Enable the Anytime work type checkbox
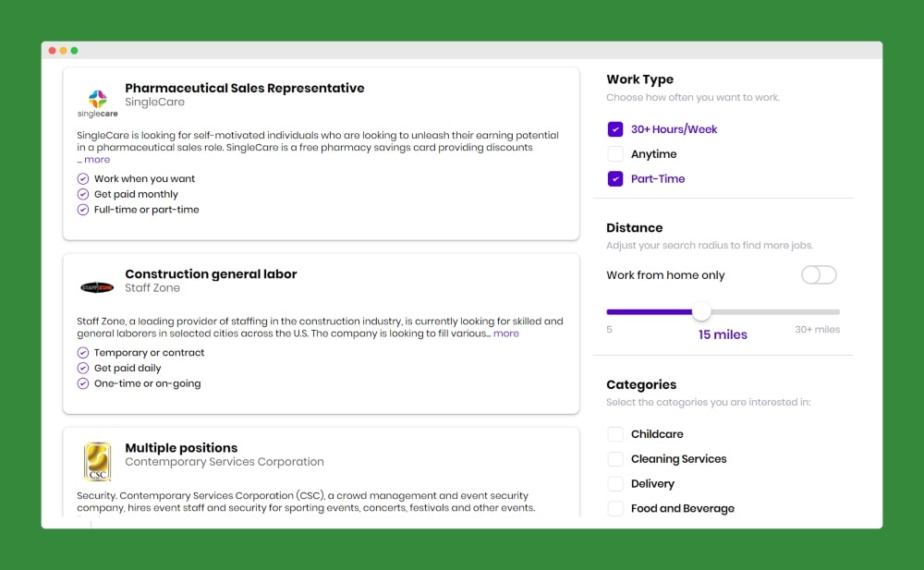 (x=615, y=154)
